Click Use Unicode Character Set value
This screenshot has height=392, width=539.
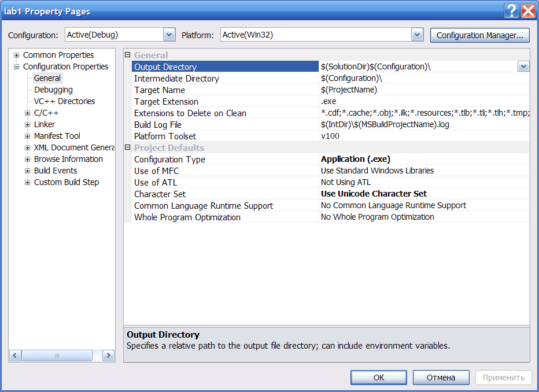point(424,194)
